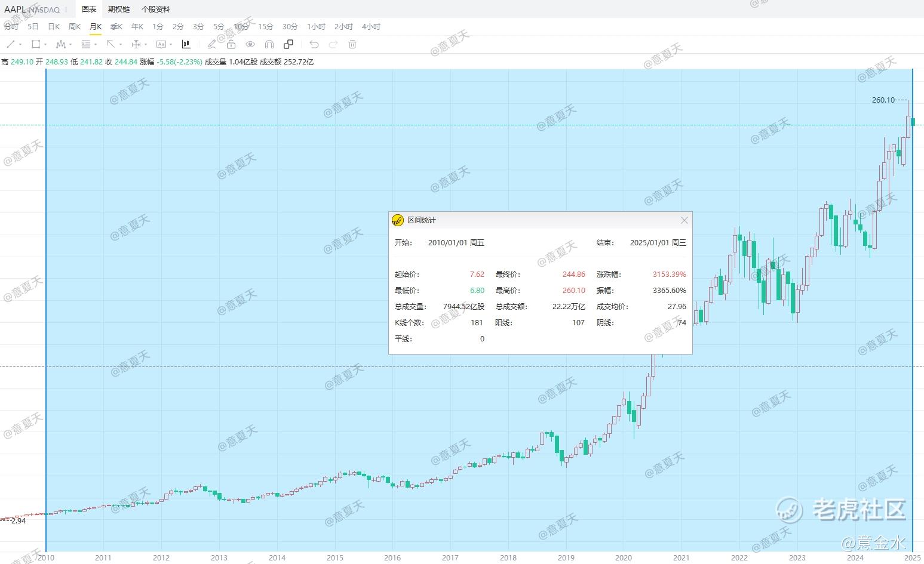The height and width of the screenshot is (564, 924).
Task: Select the 分时 timeframe
Action: pyautogui.click(x=11, y=27)
